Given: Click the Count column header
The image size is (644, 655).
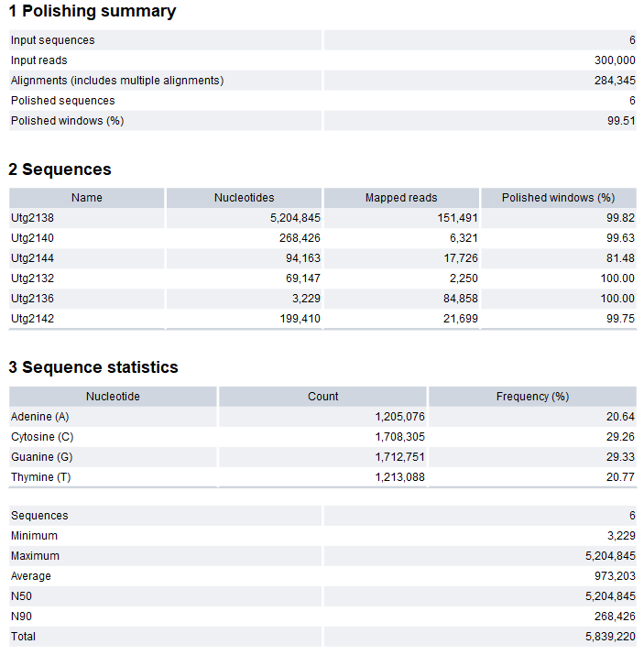Looking at the screenshot, I should pos(322,397).
